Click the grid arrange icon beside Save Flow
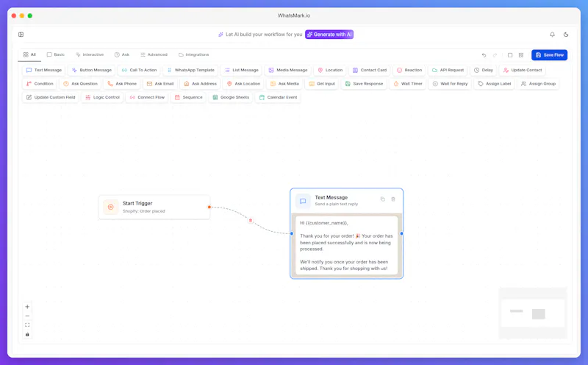Screen dimensions: 588x365 [521, 55]
